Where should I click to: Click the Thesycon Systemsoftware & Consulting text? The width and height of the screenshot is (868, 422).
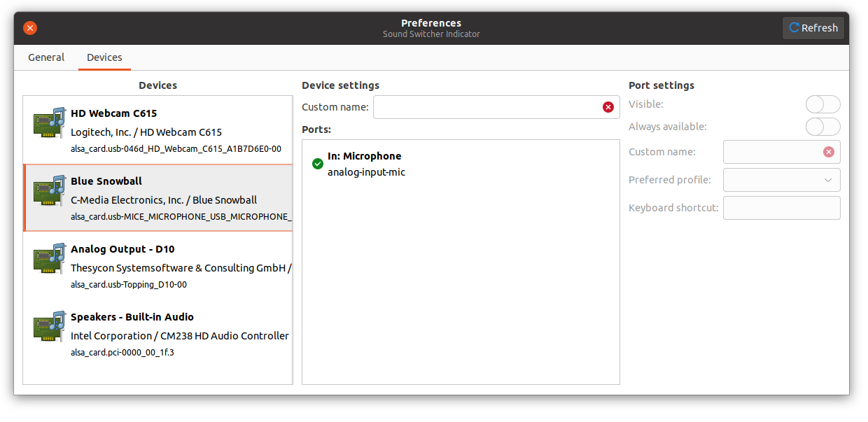(x=181, y=268)
